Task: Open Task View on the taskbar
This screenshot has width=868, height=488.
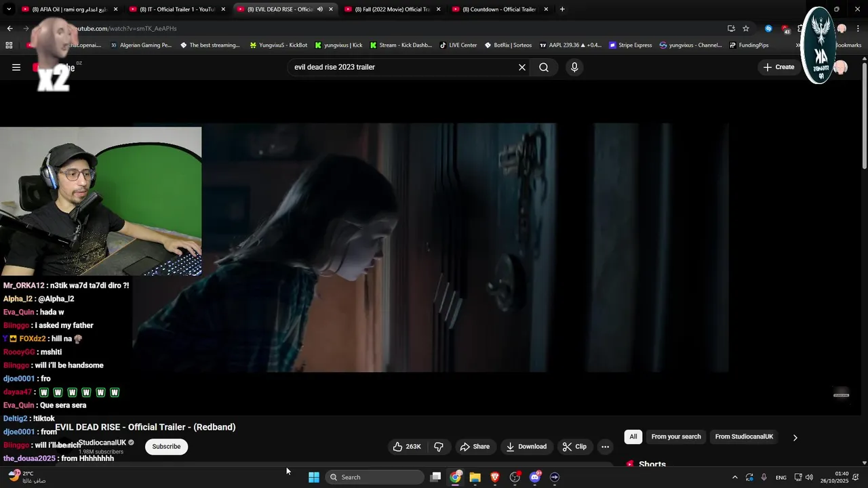Action: click(x=435, y=477)
